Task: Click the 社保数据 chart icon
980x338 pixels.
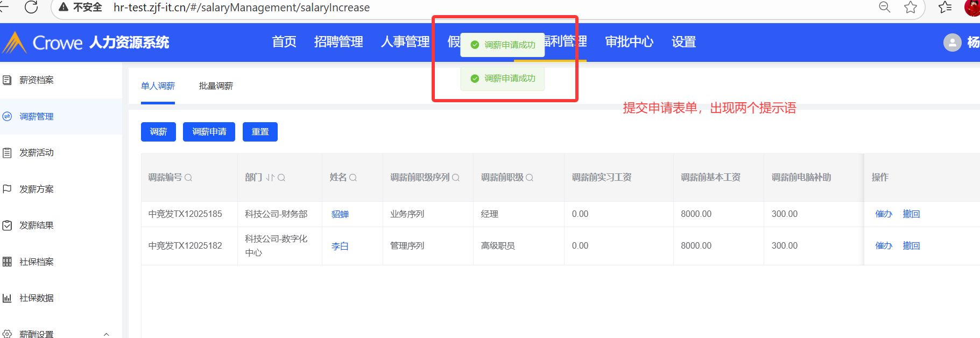Action: pyautogui.click(x=7, y=298)
